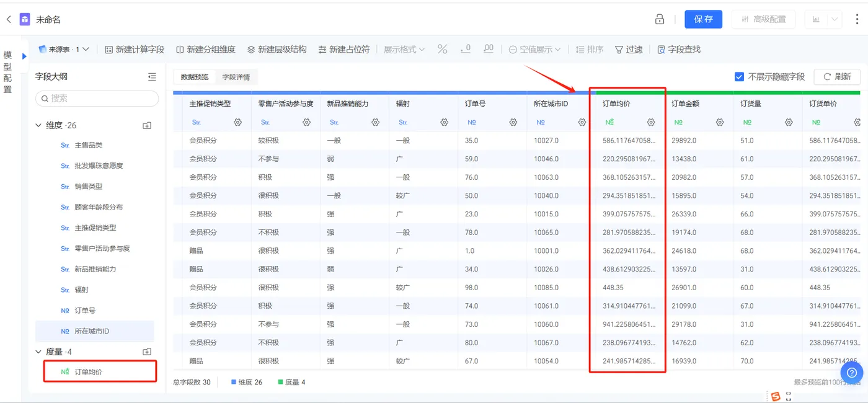Screen dimensions: 868x403
Task: Collapse the 维度 ·26 group
Action: click(38, 125)
